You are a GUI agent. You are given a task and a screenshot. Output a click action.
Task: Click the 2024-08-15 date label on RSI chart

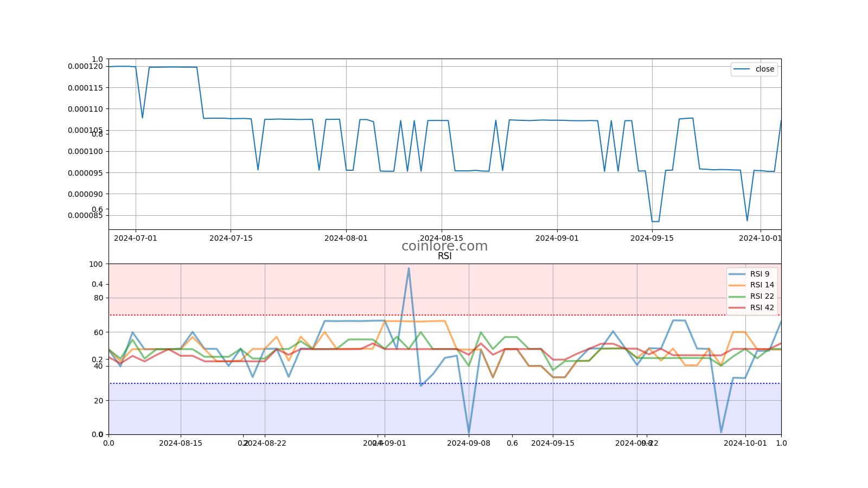[x=181, y=443]
